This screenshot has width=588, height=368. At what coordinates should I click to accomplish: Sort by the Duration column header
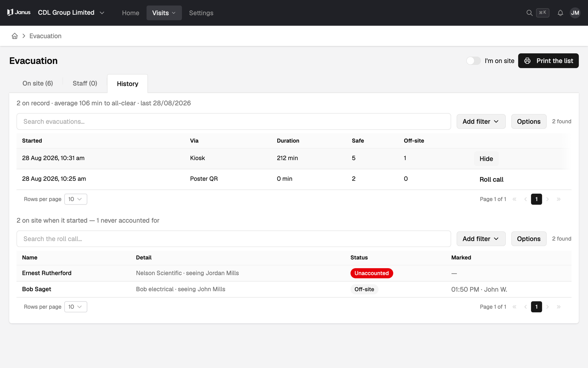click(x=288, y=141)
